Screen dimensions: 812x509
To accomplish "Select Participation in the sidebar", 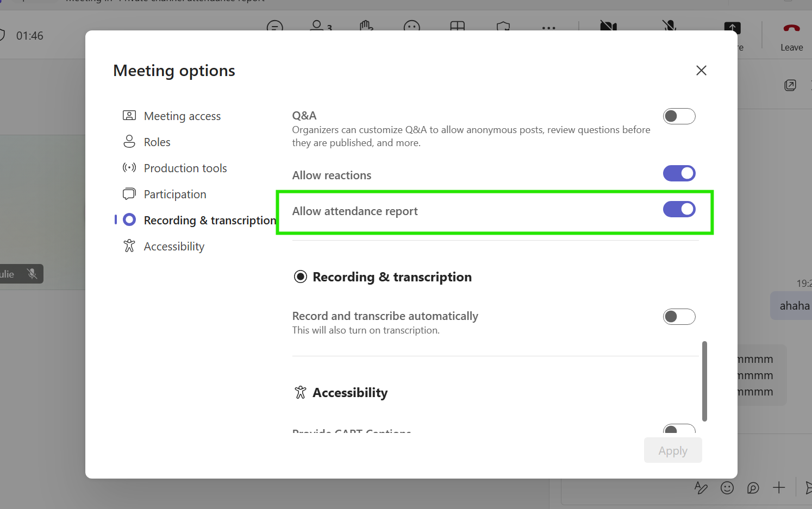I will [165, 194].
